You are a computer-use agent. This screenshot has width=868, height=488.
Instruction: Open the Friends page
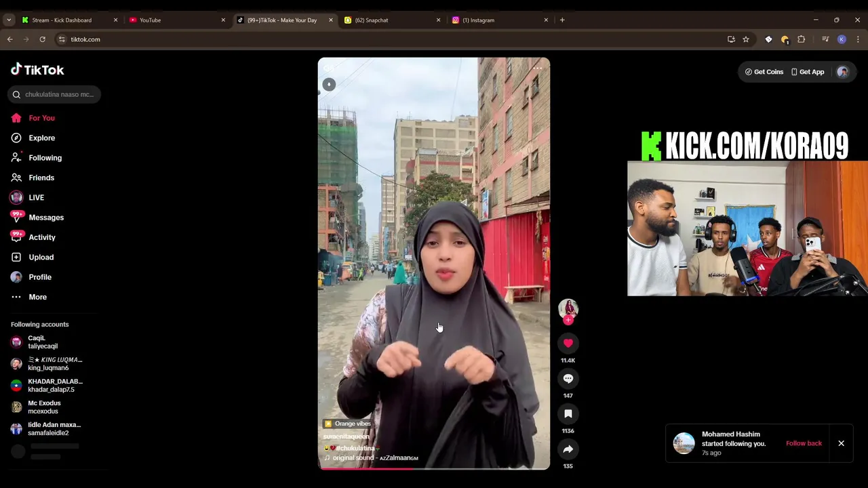point(32,178)
